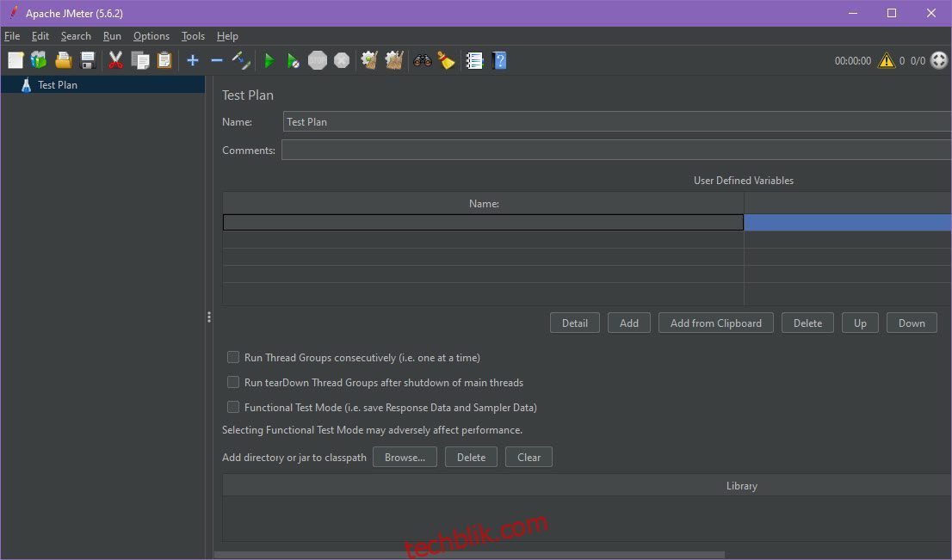The image size is (952, 560).
Task: Click the JMeter feather title icon
Action: 14,12
